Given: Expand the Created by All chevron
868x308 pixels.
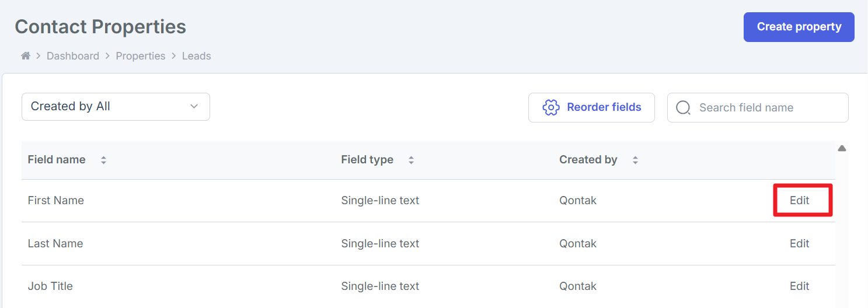Looking at the screenshot, I should (194, 107).
